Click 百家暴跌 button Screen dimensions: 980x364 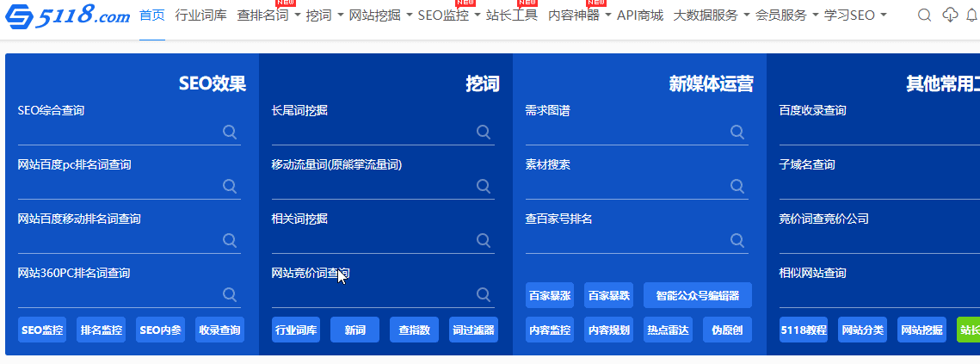(609, 295)
